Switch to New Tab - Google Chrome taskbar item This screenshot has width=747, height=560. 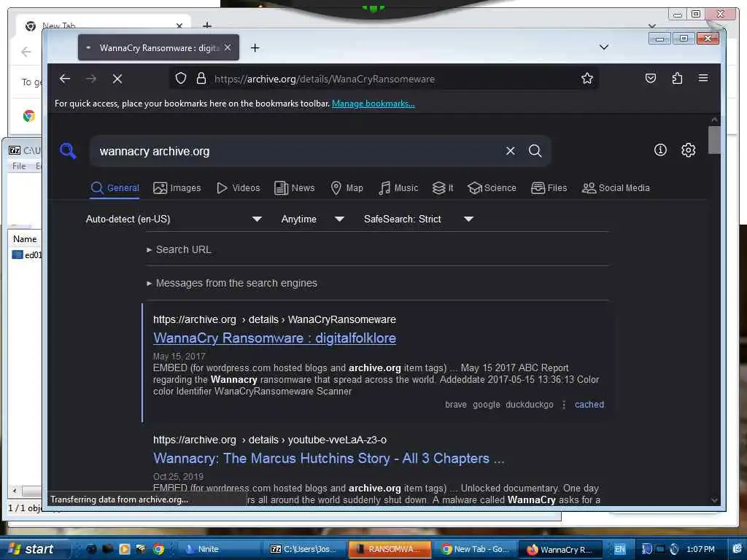(476, 549)
